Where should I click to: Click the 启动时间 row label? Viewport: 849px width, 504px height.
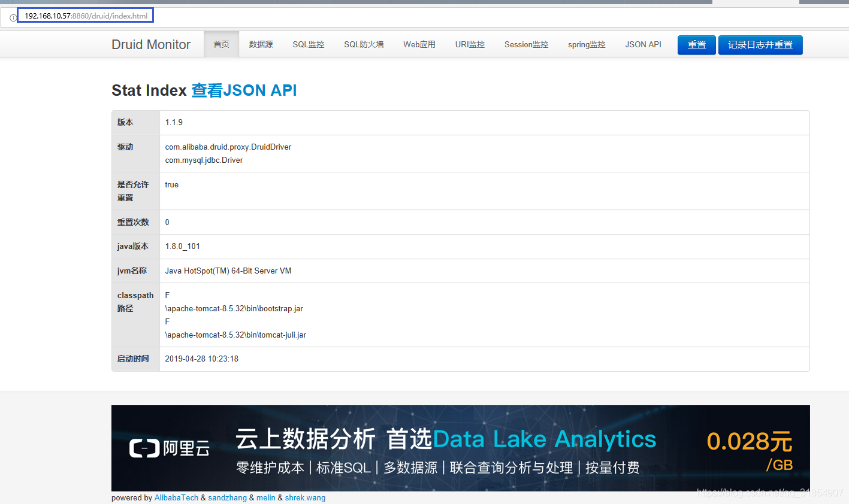[x=133, y=359]
